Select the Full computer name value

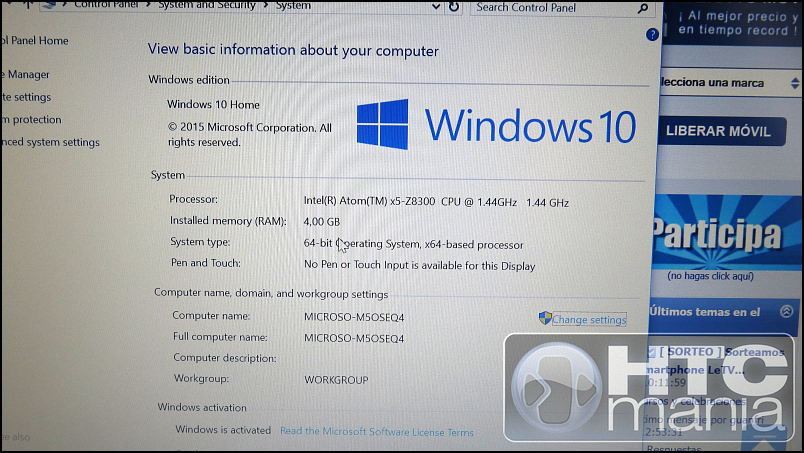click(x=354, y=338)
